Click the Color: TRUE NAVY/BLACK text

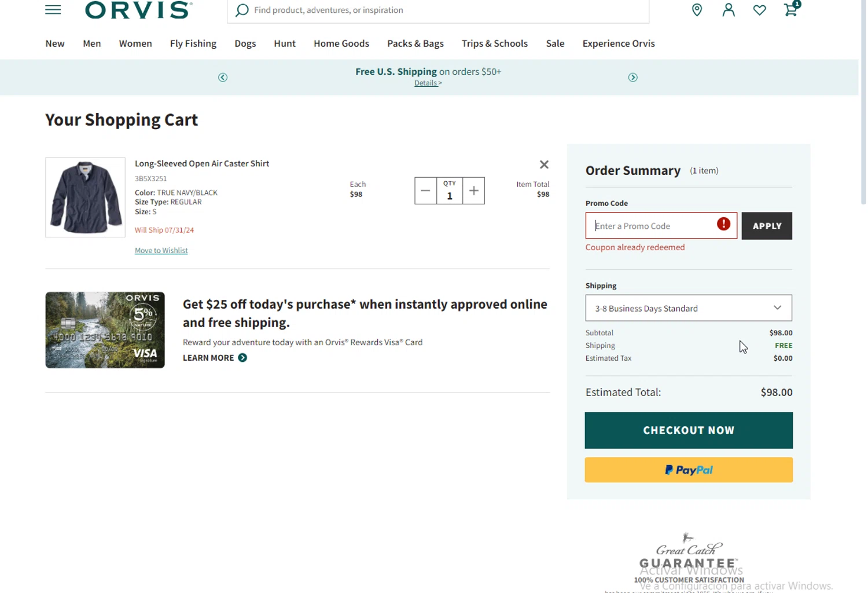(176, 193)
